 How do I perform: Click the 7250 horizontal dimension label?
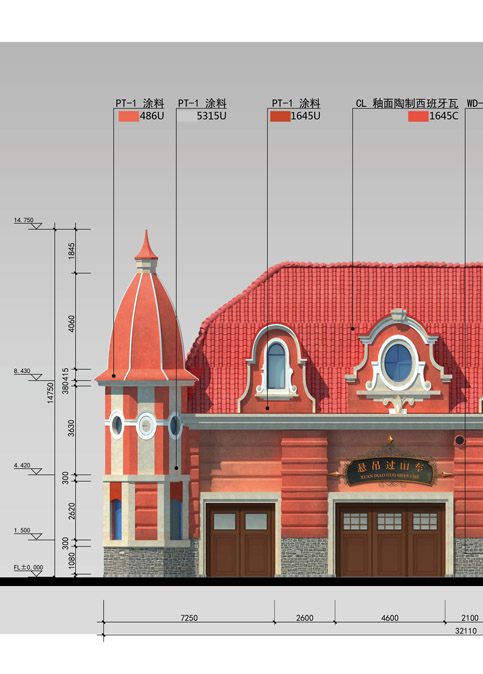(x=189, y=618)
